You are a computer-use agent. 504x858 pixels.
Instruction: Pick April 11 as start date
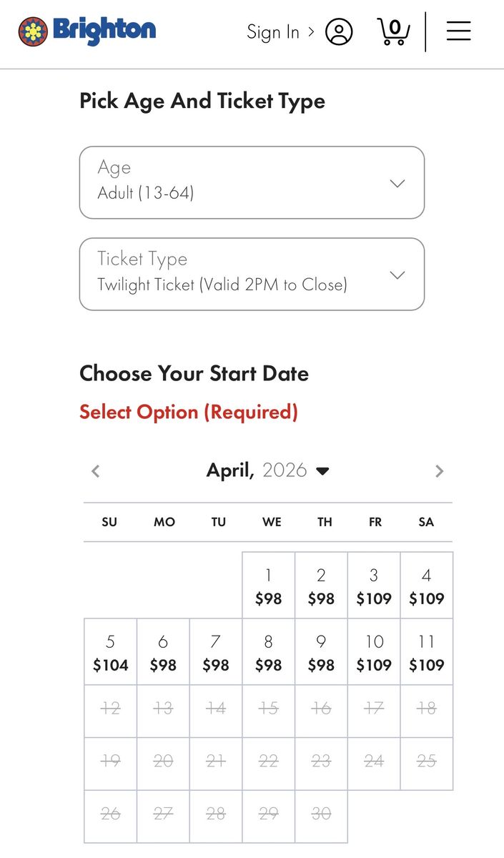426,652
